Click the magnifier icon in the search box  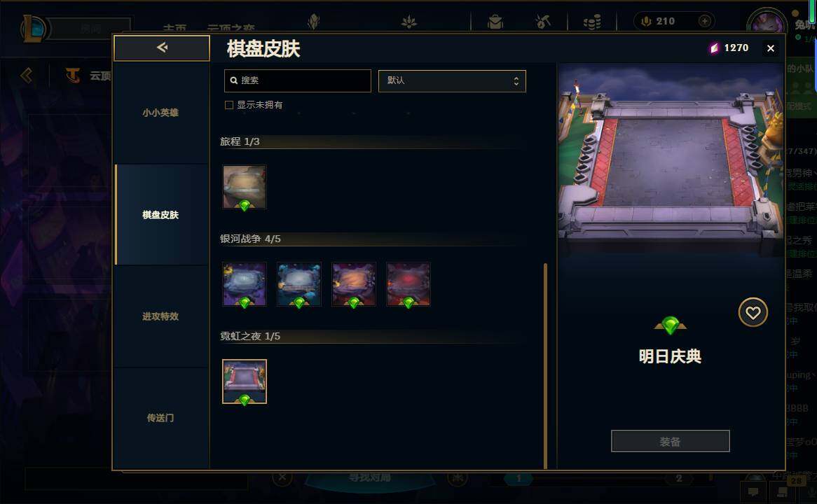click(x=234, y=80)
